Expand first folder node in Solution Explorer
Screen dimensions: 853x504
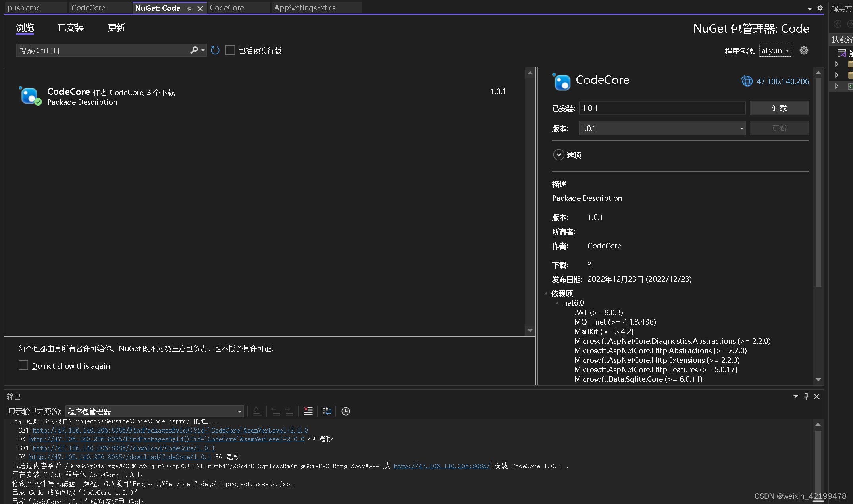click(837, 64)
